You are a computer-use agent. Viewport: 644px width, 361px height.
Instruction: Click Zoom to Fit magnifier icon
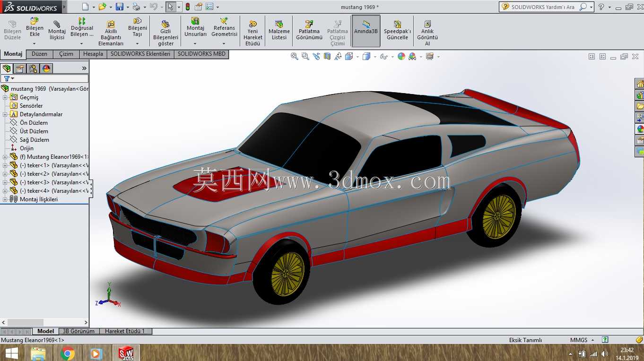[294, 56]
